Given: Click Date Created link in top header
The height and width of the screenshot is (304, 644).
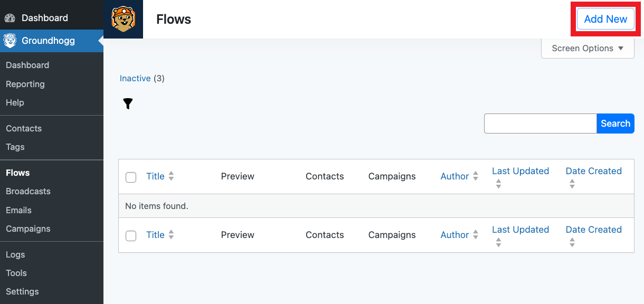Looking at the screenshot, I should pyautogui.click(x=594, y=171).
